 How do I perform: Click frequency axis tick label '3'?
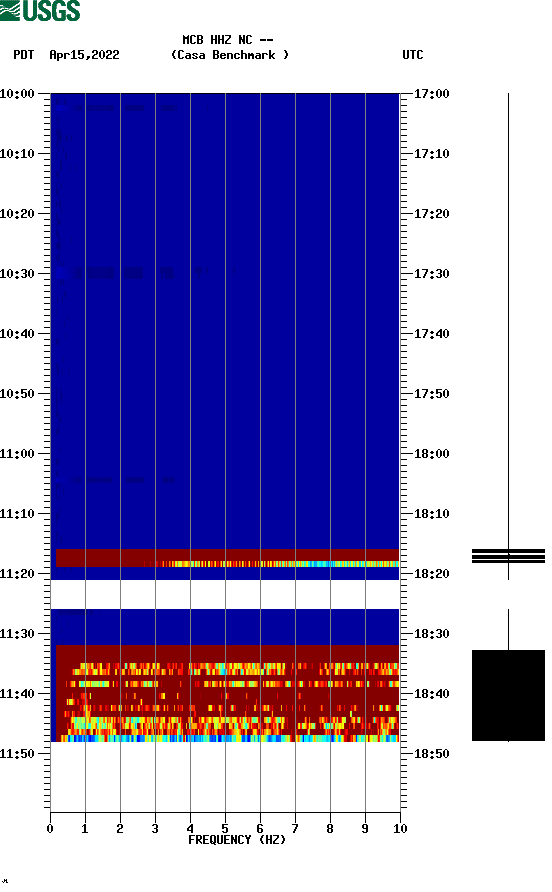point(155,828)
